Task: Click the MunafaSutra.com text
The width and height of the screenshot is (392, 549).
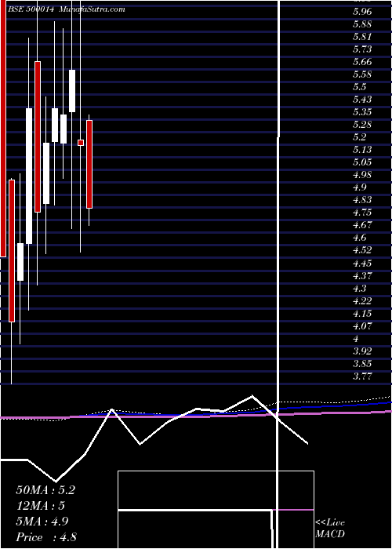Action: point(92,9)
